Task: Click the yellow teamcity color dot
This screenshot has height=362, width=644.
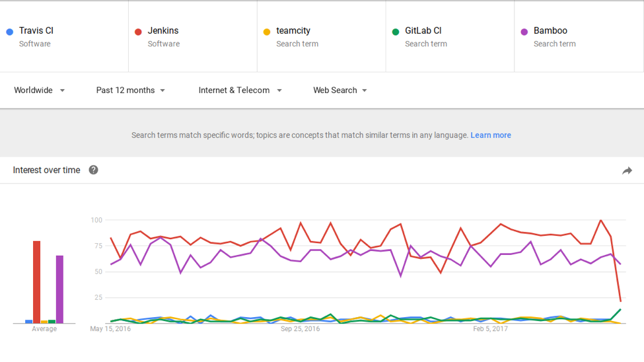Action: point(267,31)
